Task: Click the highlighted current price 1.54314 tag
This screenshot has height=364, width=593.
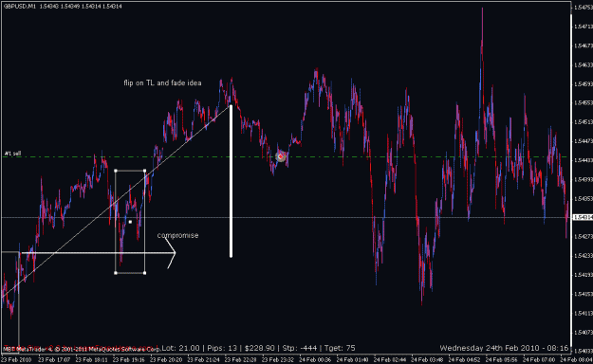Action: tap(583, 217)
